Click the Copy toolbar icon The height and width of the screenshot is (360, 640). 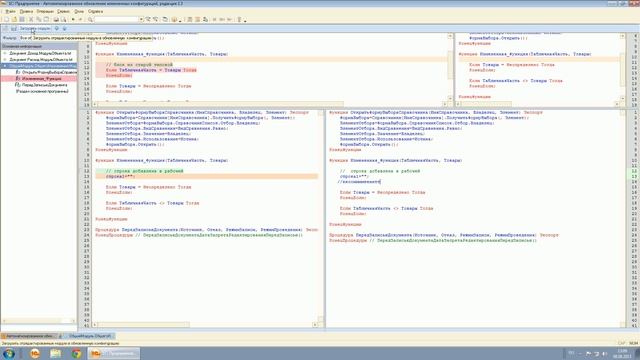pyautogui.click(x=39, y=19)
